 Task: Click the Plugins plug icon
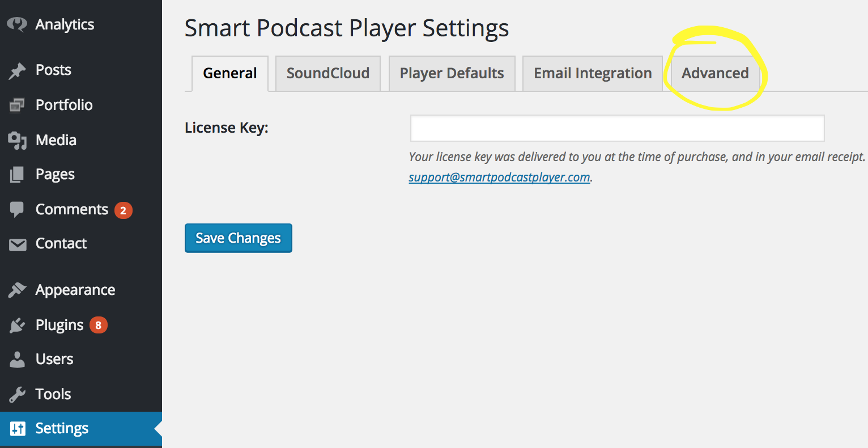(17, 326)
